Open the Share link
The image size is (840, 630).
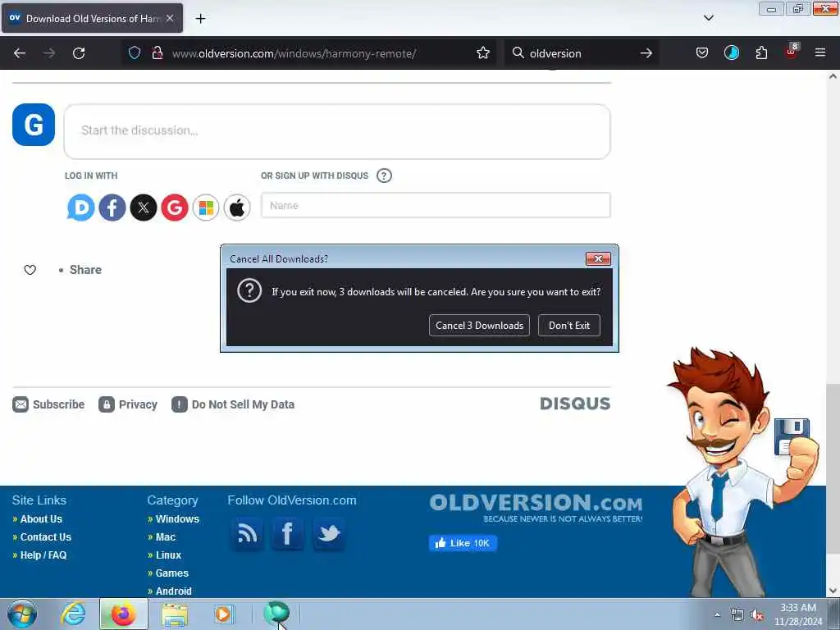[x=85, y=269]
